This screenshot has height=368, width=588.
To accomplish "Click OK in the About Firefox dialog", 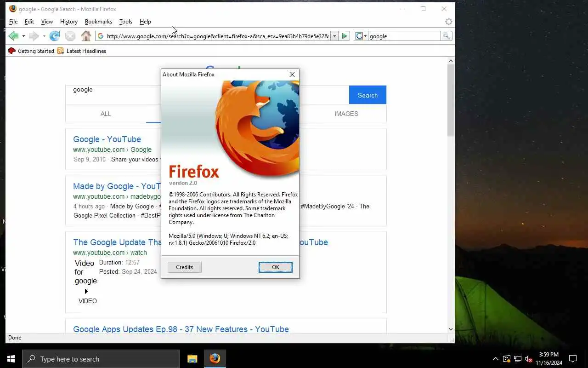I will (276, 267).
